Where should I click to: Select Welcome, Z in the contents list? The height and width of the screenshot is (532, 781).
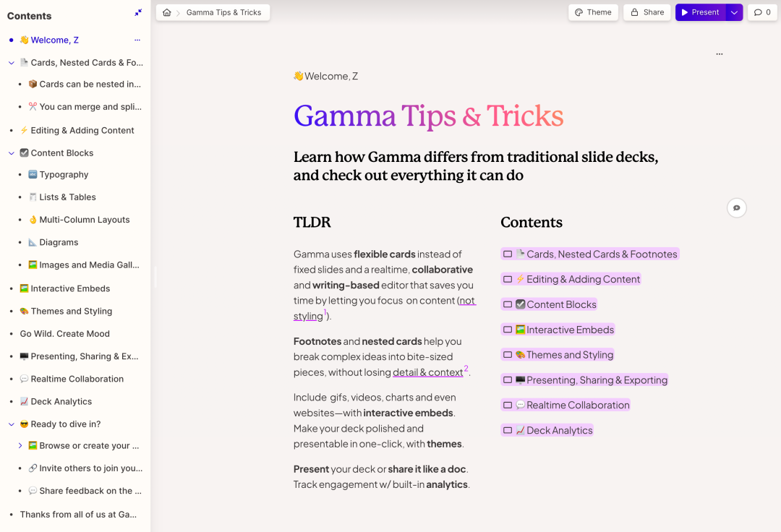click(x=49, y=40)
